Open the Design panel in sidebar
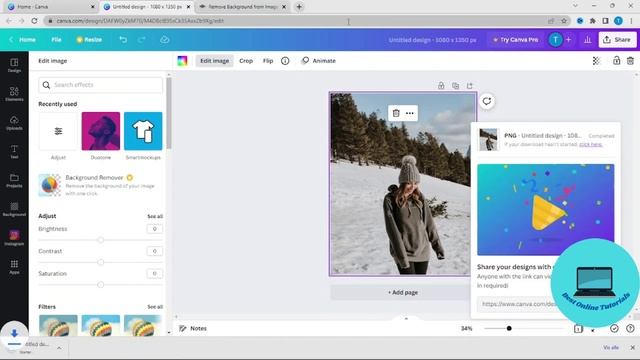The image size is (640, 360). pos(14,65)
